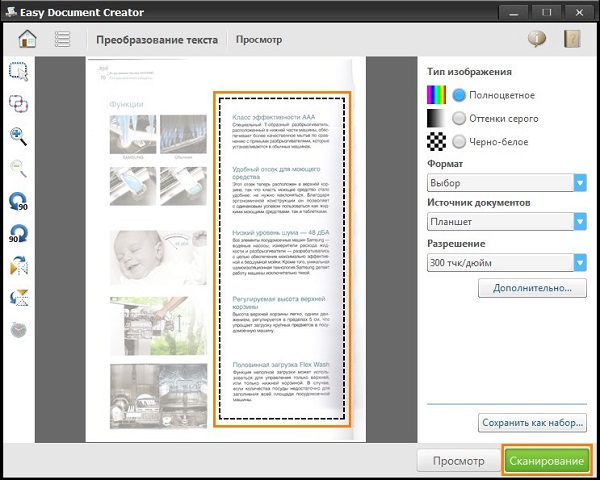Click the zoom in magnifier
The width and height of the screenshot is (600, 480).
(17, 136)
